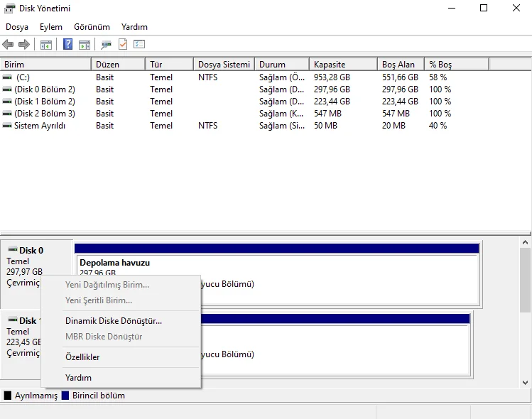This screenshot has height=419, width=532.
Task: Click the connect disk toolbar icon
Action: click(106, 45)
